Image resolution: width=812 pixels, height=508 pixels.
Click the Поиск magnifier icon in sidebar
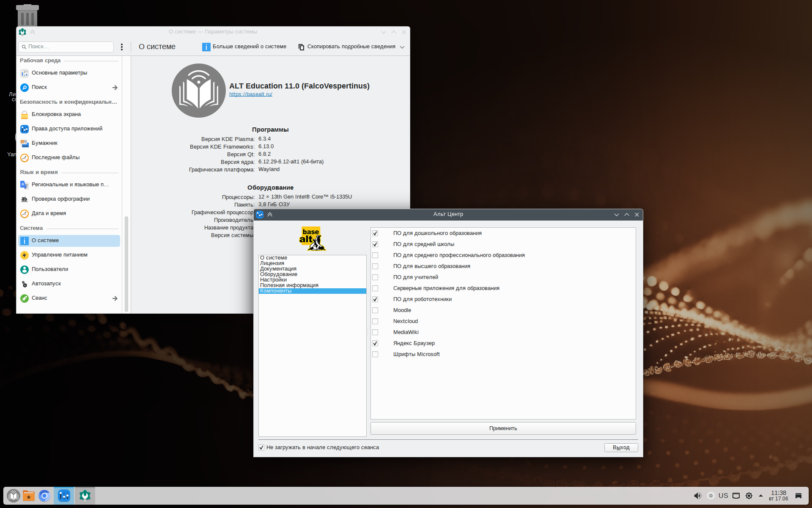click(x=25, y=88)
